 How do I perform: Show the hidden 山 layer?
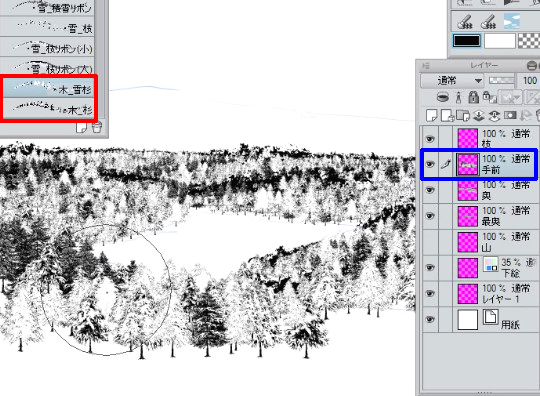429,242
